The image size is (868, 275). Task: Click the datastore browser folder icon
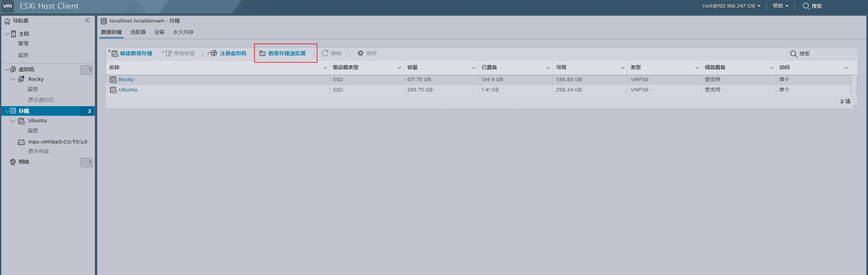262,53
